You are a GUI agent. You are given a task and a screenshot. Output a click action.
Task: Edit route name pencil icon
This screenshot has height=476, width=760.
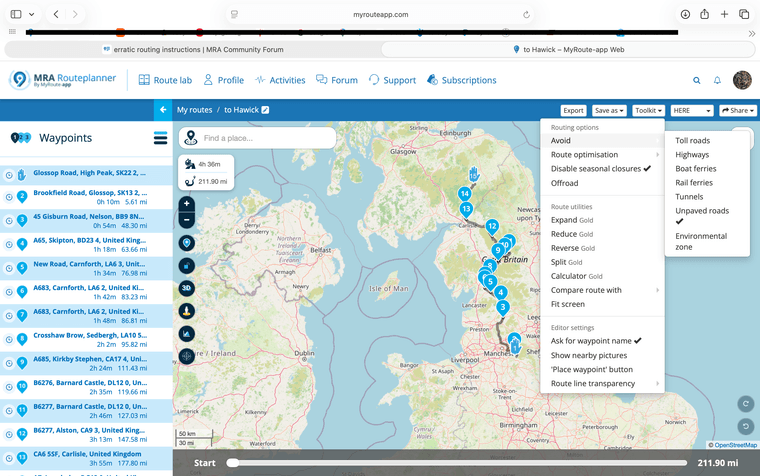pyautogui.click(x=265, y=110)
